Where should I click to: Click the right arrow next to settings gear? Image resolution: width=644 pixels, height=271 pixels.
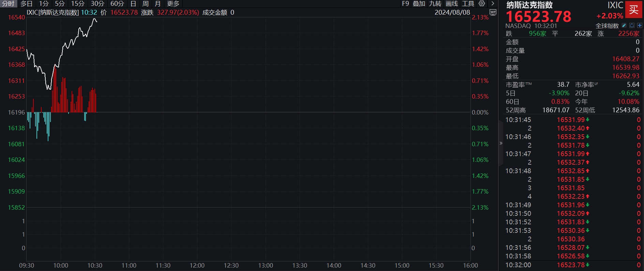point(493,3)
